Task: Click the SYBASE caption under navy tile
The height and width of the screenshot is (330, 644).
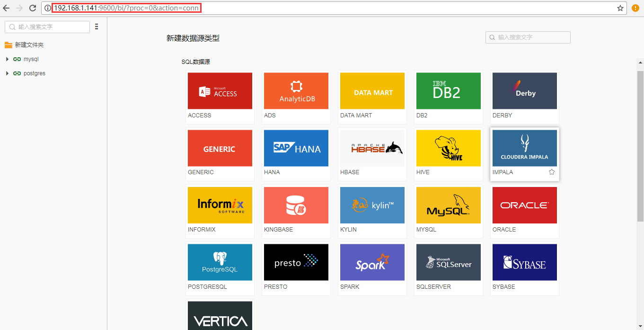Action: 504,286
